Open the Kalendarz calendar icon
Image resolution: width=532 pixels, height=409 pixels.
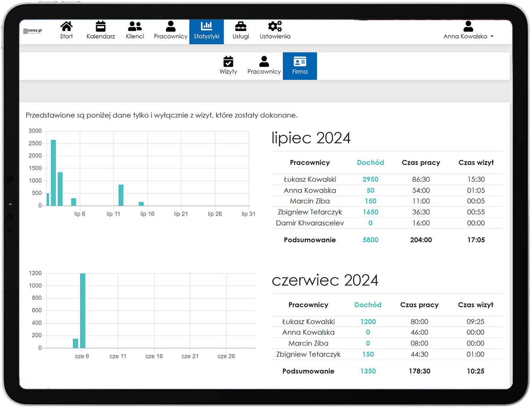(x=100, y=27)
